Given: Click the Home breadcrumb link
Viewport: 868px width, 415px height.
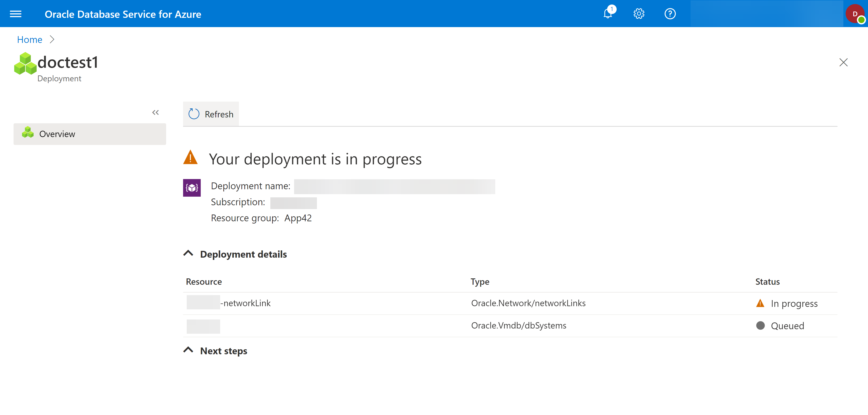Looking at the screenshot, I should tap(30, 40).
